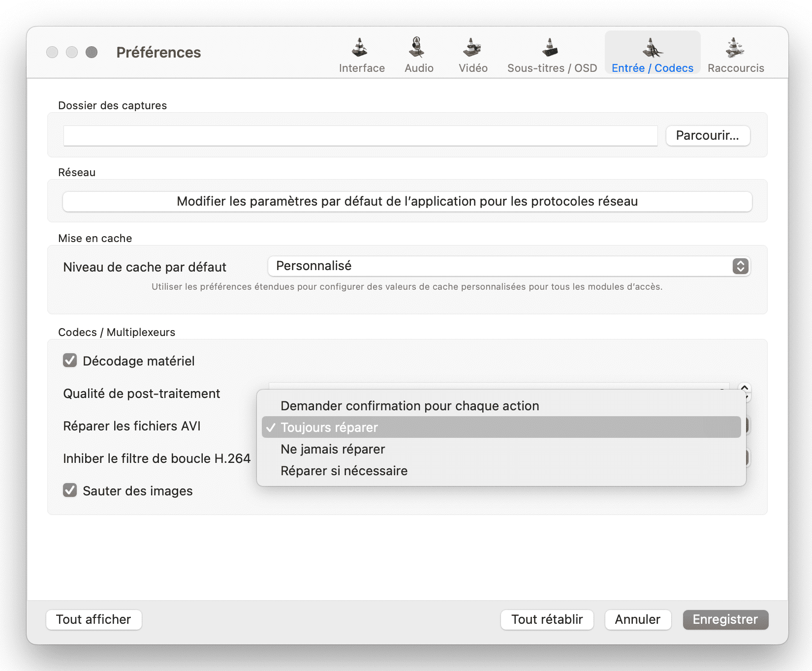
Task: Click the Inhiber le filtre de boucle H.264 label
Action: [157, 458]
